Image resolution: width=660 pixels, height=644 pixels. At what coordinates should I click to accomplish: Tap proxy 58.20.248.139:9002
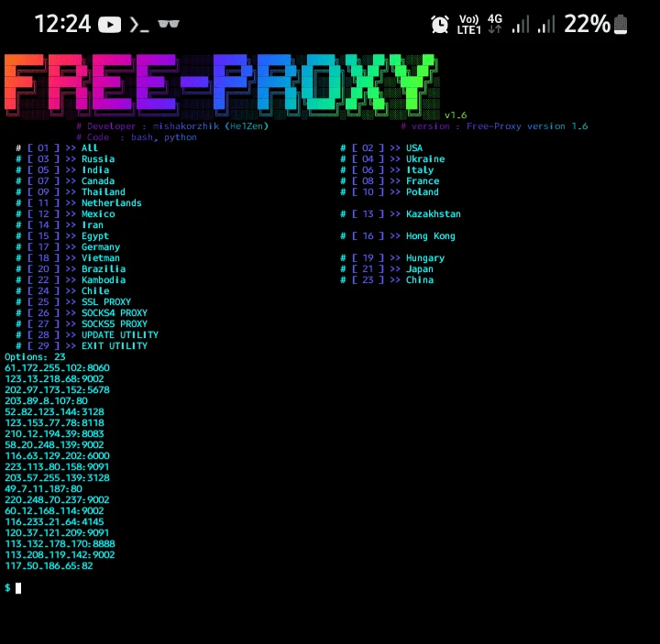pos(54,444)
